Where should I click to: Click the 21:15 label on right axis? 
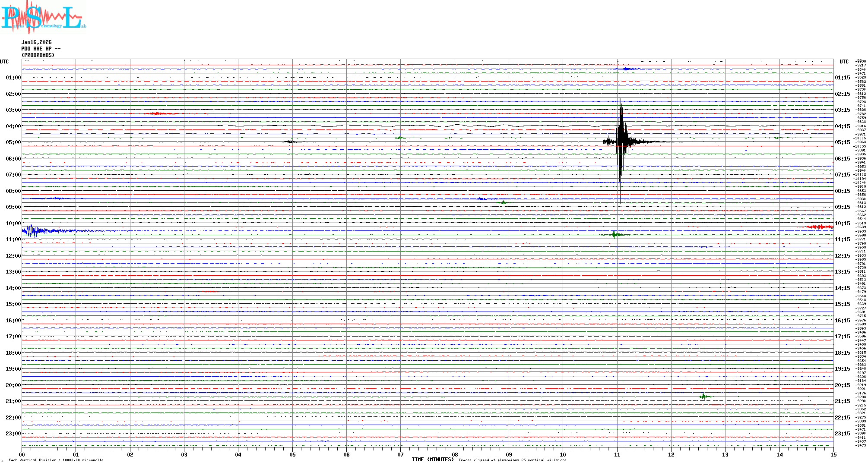point(842,401)
